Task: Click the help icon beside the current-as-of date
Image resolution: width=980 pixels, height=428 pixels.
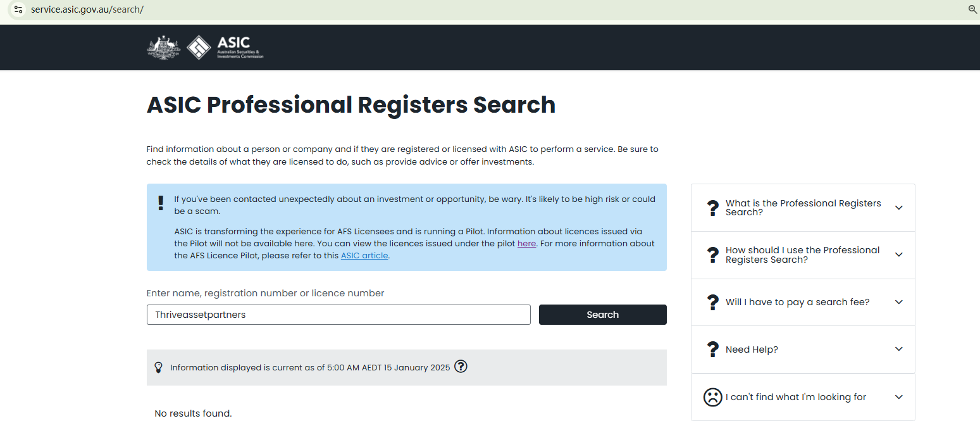Action: tap(461, 367)
